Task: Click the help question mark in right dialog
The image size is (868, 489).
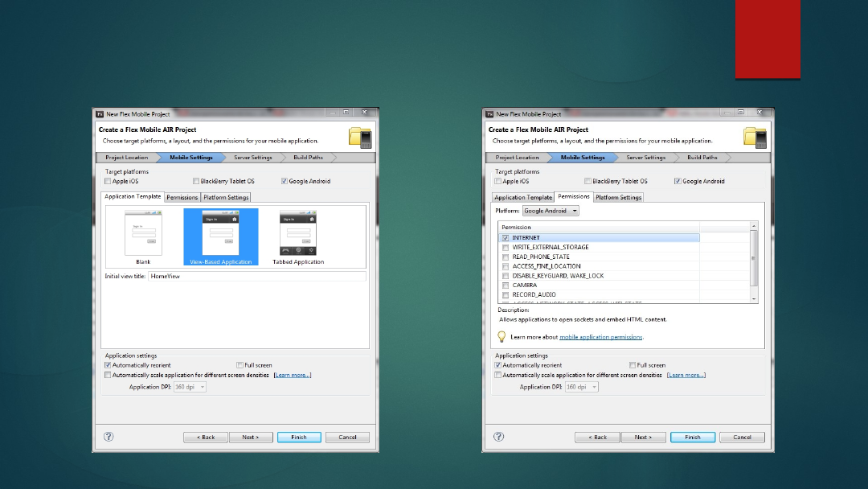Action: (x=499, y=437)
